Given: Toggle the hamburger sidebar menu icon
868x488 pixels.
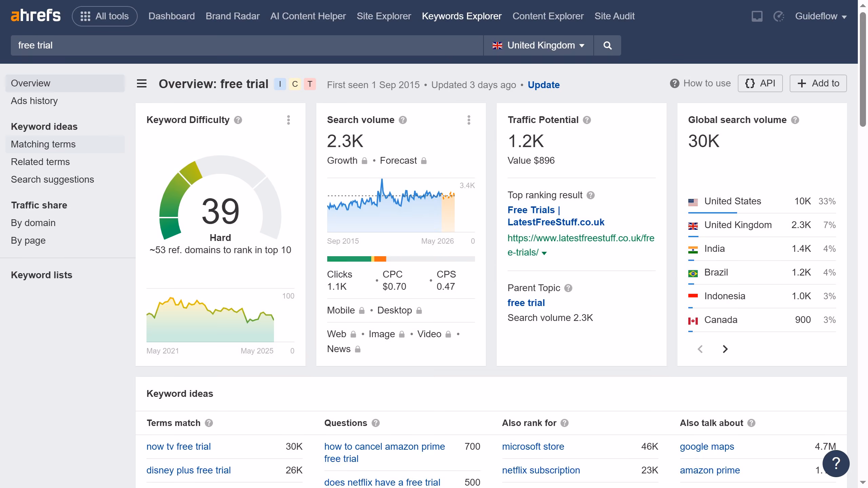Looking at the screenshot, I should tap(142, 83).
